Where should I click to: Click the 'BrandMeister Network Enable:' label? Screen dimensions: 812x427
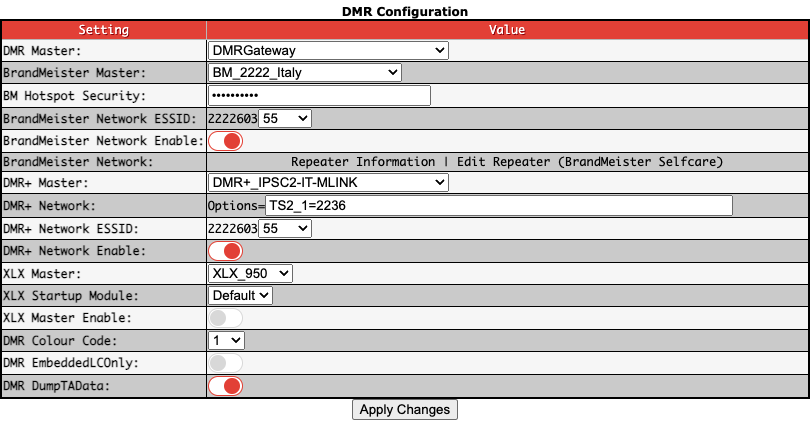coord(104,141)
